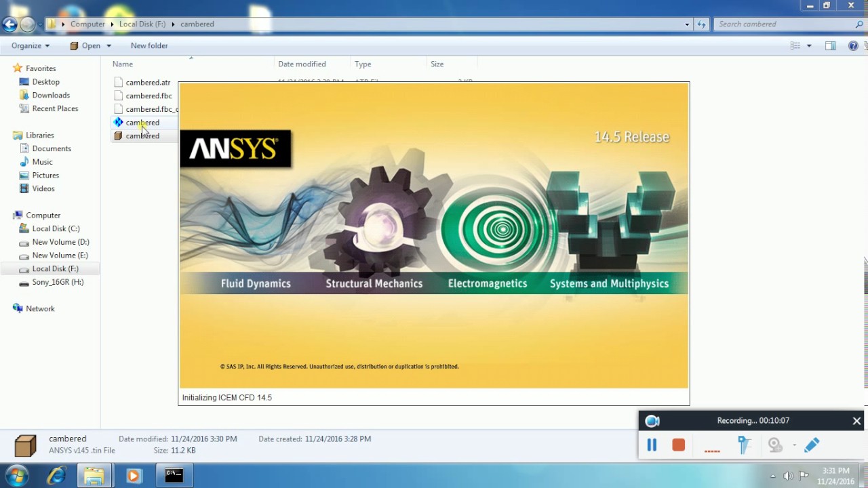Click the blue marker tool in recorder toolbar
Viewport: 868px width, 488px height.
click(745, 445)
